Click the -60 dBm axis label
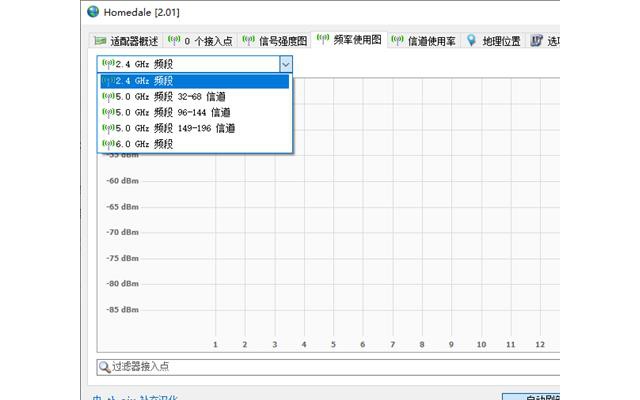 (x=122, y=181)
